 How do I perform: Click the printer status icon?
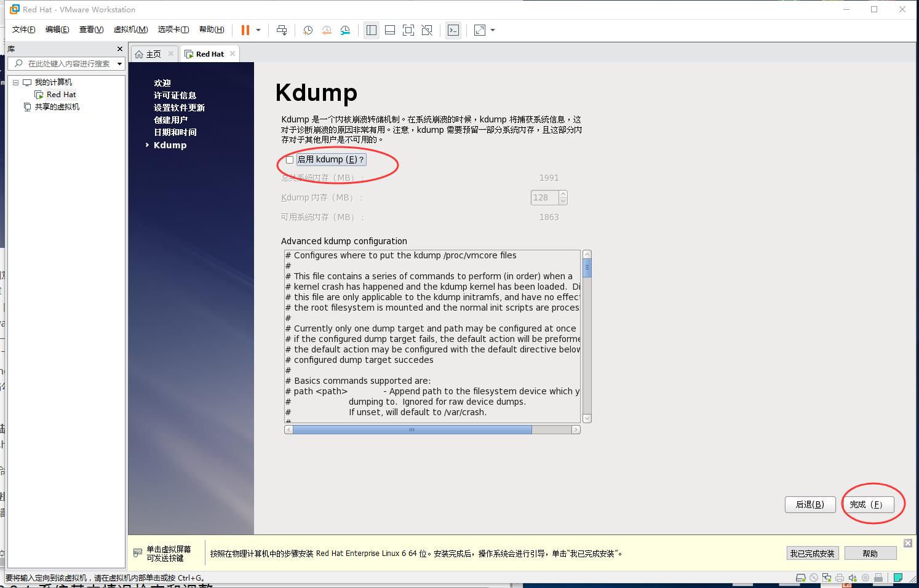[x=840, y=578]
